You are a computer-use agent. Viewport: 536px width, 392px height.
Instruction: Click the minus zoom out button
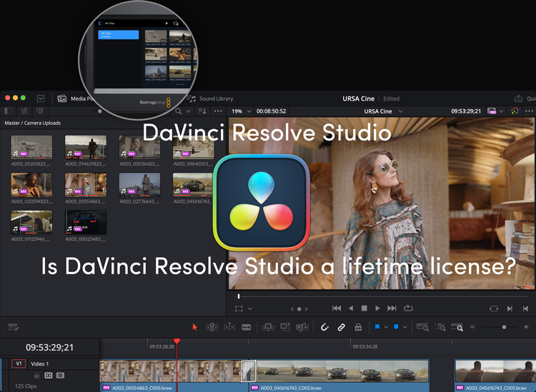click(472, 327)
